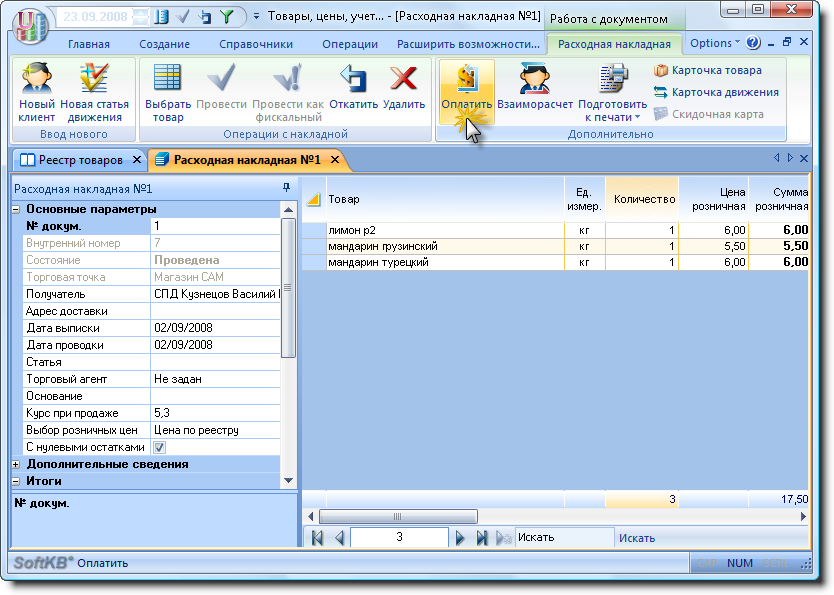This screenshot has width=834, height=595.
Task: Open the Создание ribbon tab
Action: (x=164, y=44)
